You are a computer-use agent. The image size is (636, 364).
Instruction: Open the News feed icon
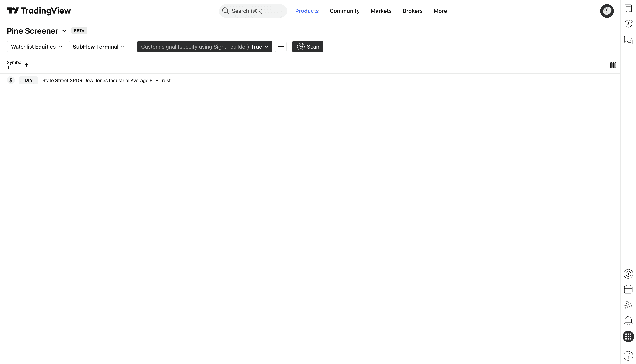(628, 305)
